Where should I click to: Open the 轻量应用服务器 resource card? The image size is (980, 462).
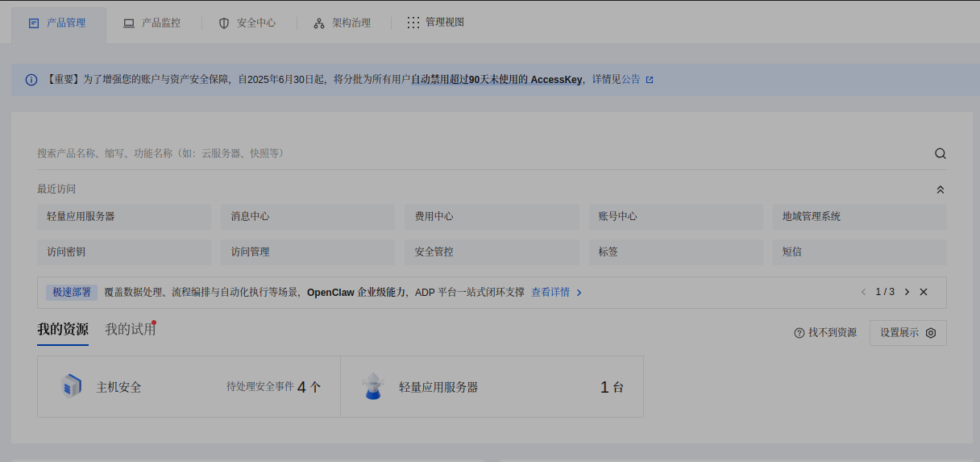(492, 387)
